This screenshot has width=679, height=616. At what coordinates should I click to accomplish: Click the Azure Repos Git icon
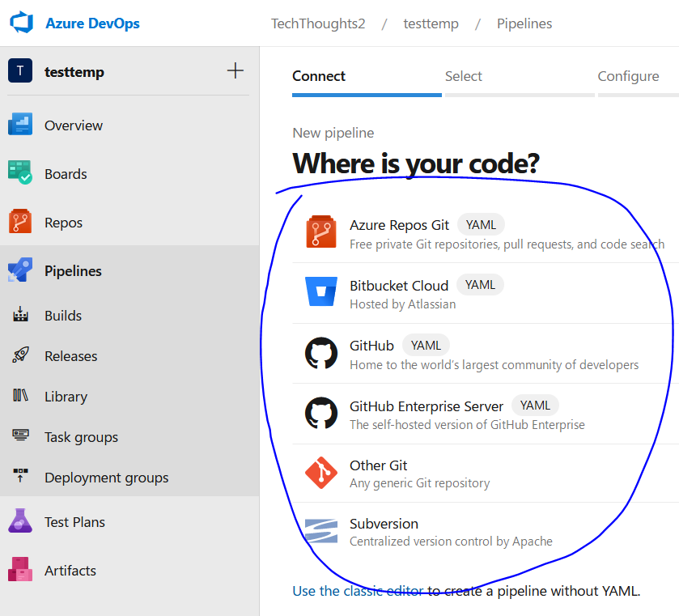(x=320, y=232)
